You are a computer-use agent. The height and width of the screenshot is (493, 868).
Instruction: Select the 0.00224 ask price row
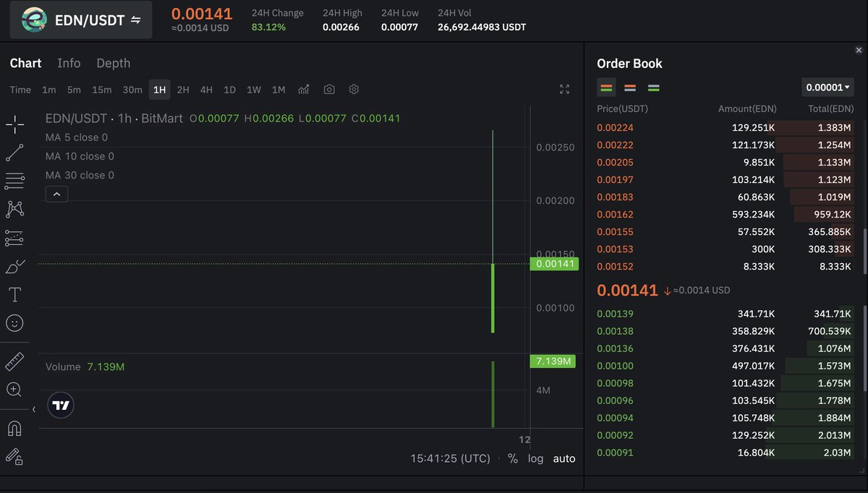pyautogui.click(x=725, y=127)
